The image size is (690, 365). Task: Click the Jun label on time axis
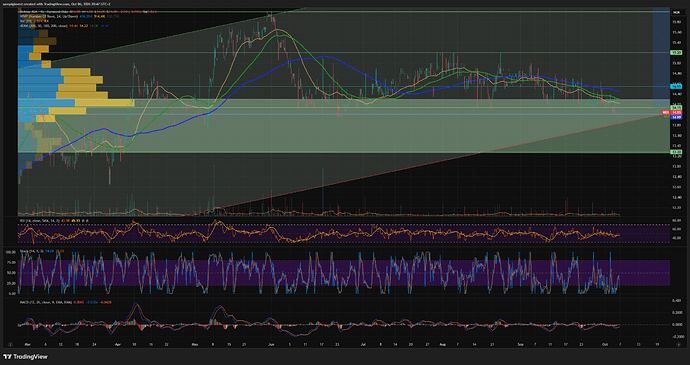pos(271,345)
